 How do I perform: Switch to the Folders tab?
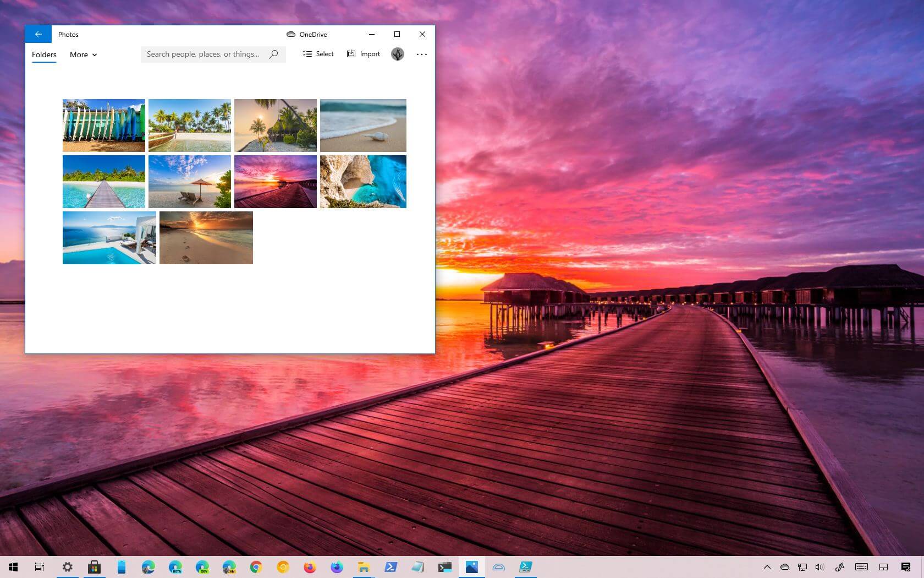[x=43, y=54]
